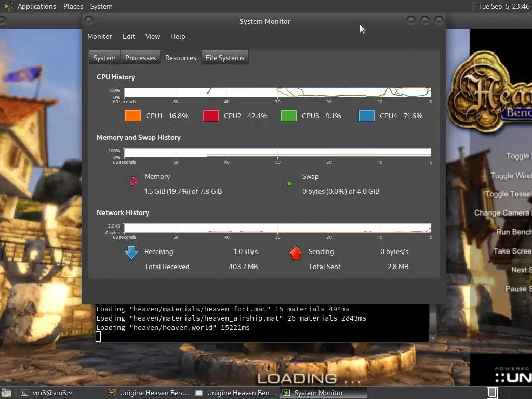Click Take Screenshot in Heaven window
The width and height of the screenshot is (532, 399).
(x=512, y=251)
